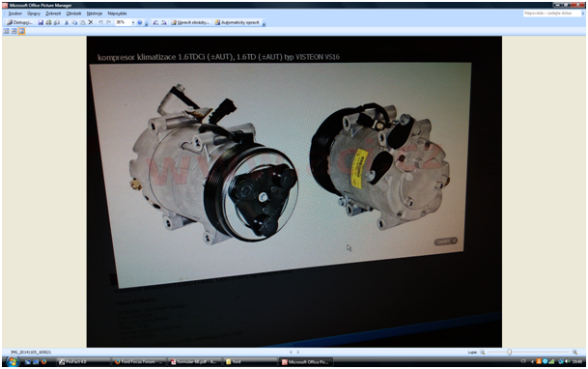Viewport: 588px width, 369px height.
Task: Open the Obrázek menu
Action: 73,14
